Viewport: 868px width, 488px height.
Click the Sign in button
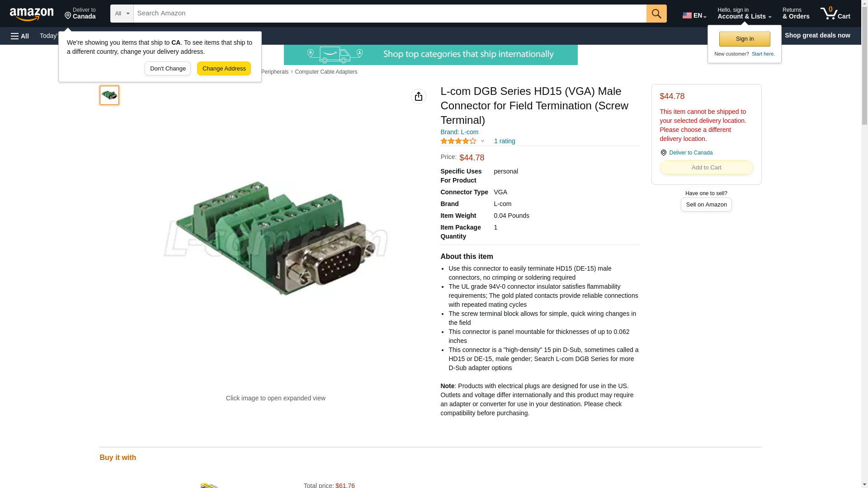[745, 39]
